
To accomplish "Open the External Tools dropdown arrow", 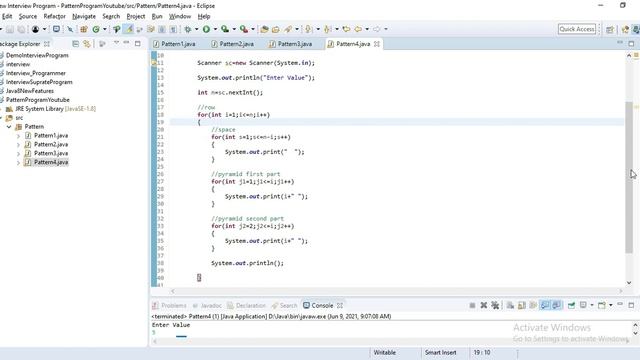I will 253,29.
